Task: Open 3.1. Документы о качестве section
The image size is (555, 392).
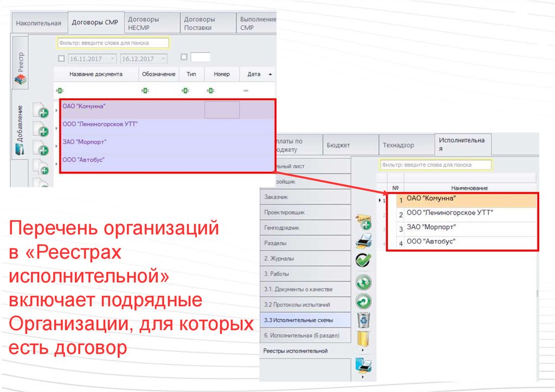Action: point(305,290)
